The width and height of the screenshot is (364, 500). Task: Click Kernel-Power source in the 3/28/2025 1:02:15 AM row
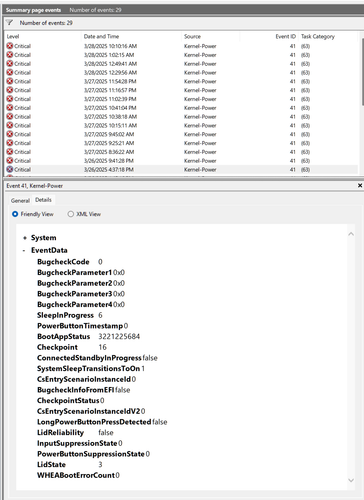coord(200,55)
